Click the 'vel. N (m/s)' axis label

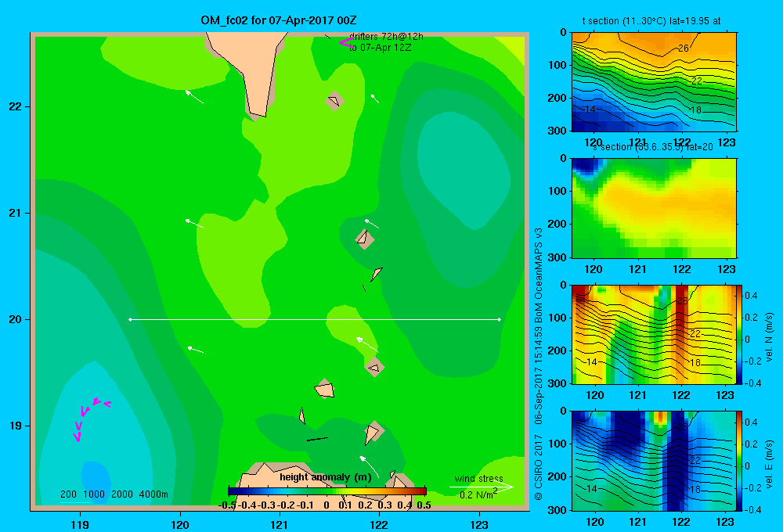[769, 337]
